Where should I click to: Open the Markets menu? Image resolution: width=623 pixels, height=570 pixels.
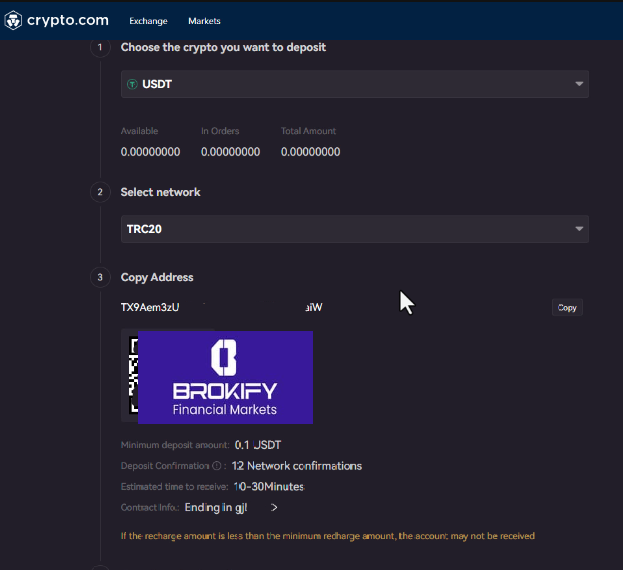pos(204,21)
